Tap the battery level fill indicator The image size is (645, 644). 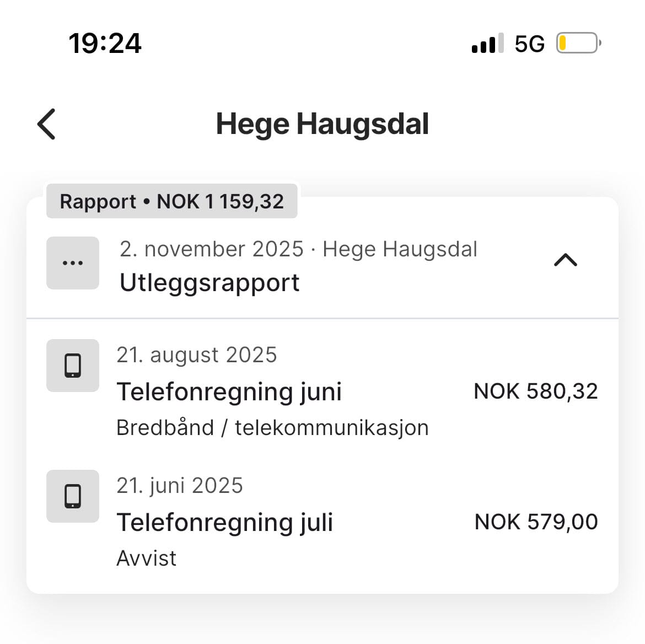coord(566,42)
